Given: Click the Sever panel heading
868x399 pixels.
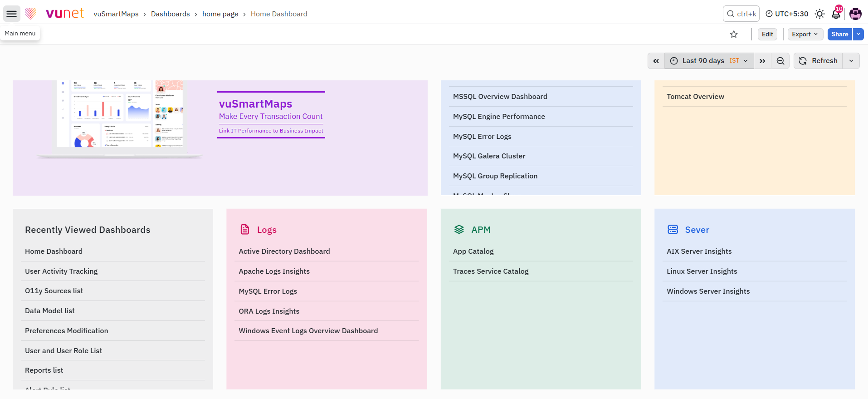Looking at the screenshot, I should point(697,230).
